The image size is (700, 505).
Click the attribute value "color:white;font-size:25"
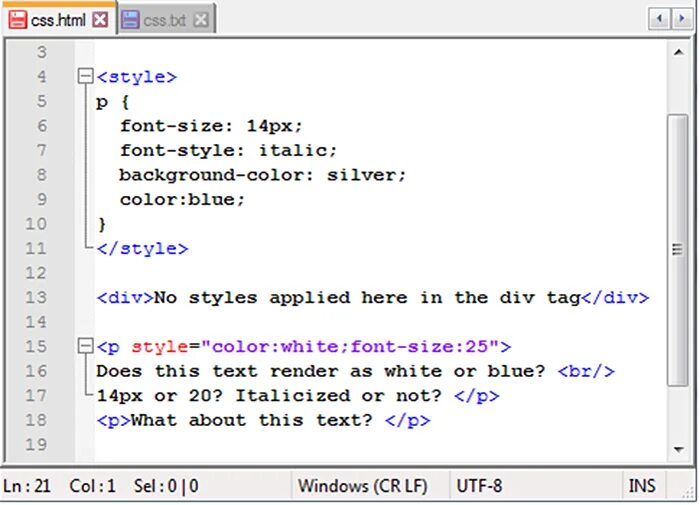350,346
